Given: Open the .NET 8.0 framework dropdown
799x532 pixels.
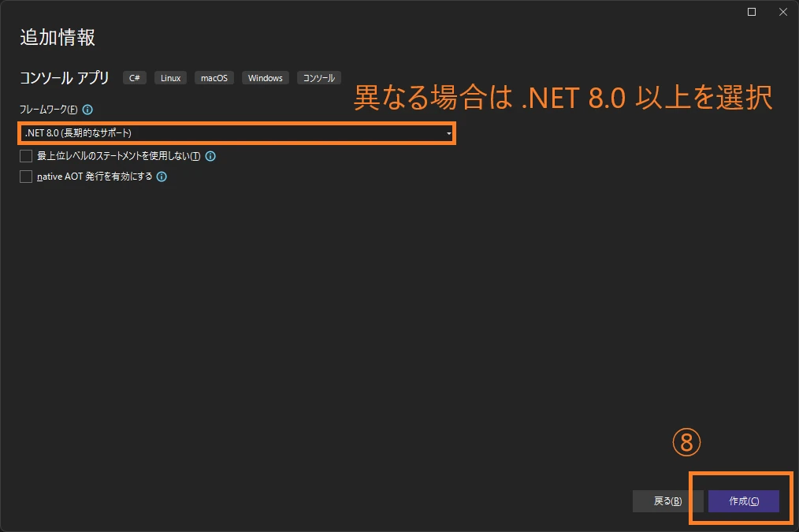Looking at the screenshot, I should pyautogui.click(x=237, y=133).
